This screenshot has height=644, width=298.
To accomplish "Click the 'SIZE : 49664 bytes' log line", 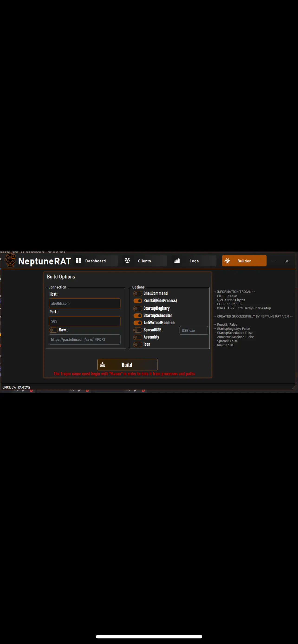I will point(229,300).
